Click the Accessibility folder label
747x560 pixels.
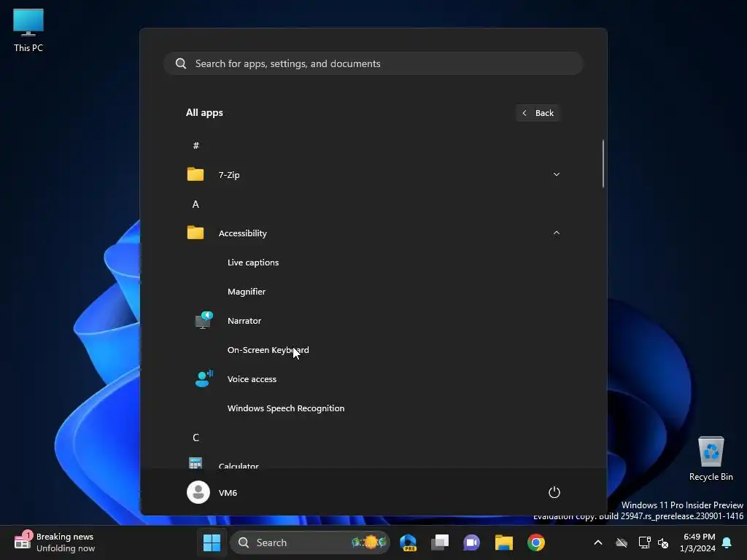pyautogui.click(x=242, y=233)
